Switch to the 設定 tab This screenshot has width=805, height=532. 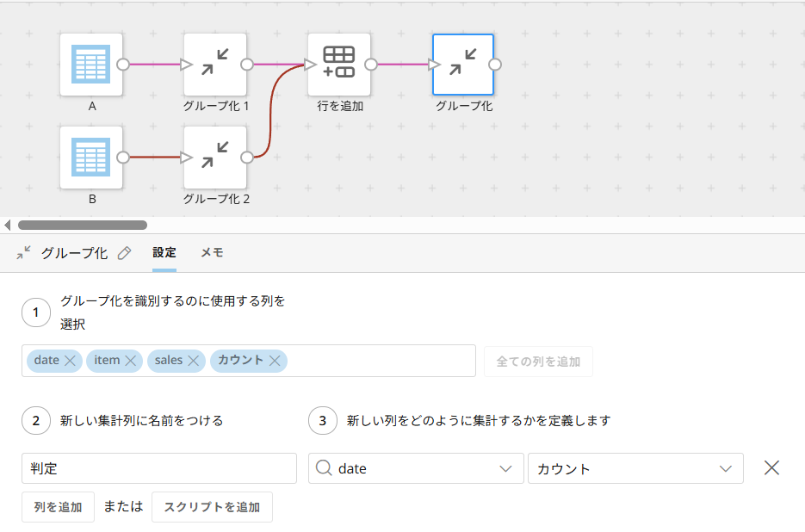pos(164,252)
